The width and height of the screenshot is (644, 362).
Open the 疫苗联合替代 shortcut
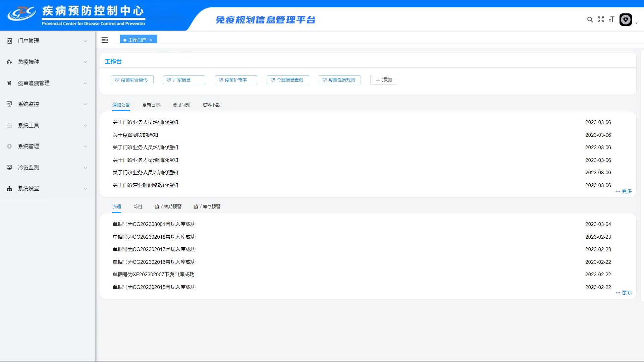point(132,80)
